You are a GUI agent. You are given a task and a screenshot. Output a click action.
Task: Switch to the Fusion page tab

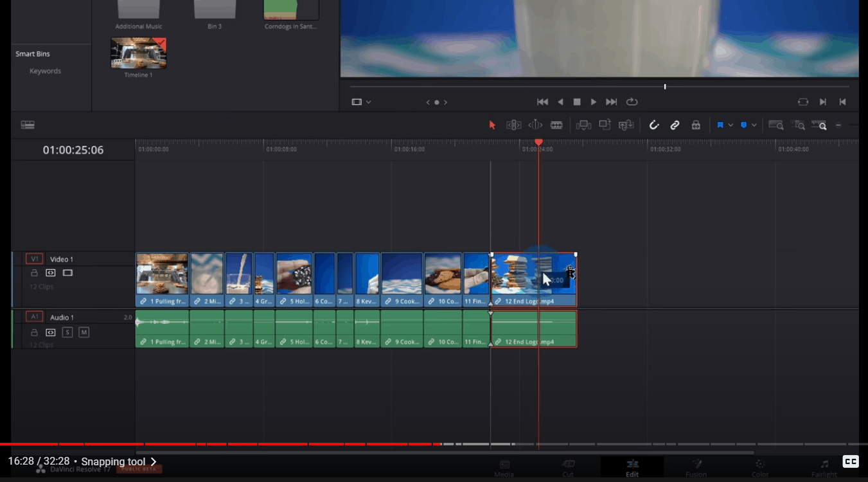(x=696, y=469)
